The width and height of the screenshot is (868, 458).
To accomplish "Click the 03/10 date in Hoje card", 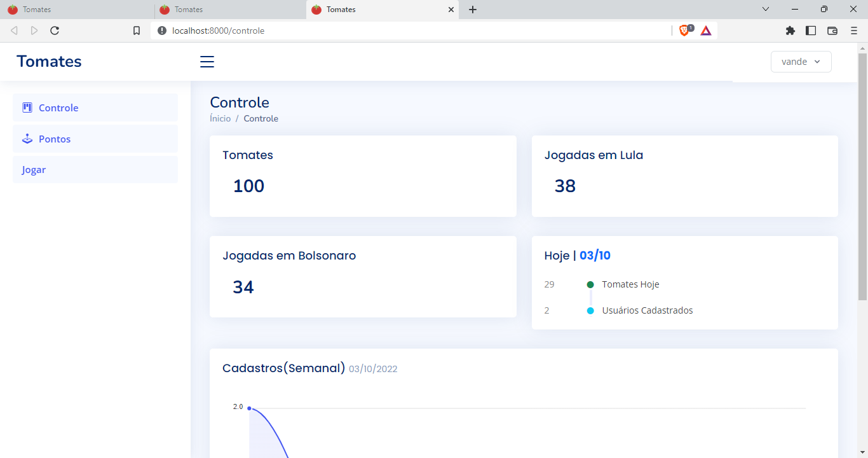I will tap(595, 256).
